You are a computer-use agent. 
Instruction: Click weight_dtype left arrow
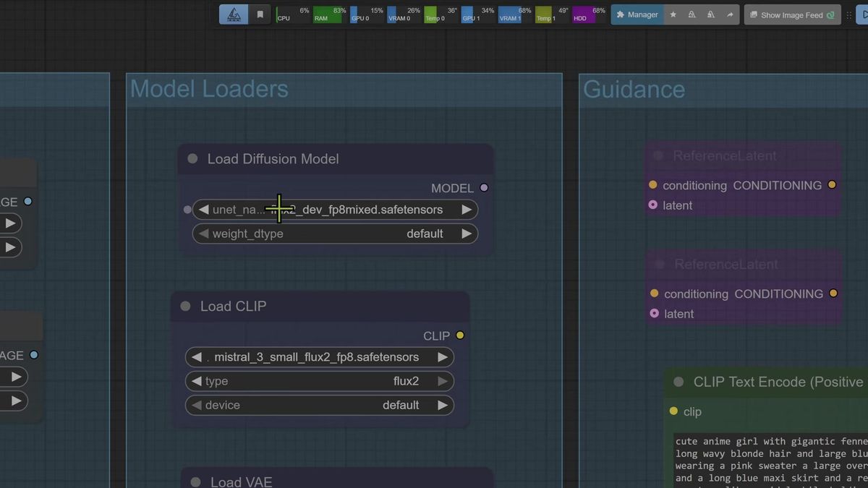click(204, 234)
